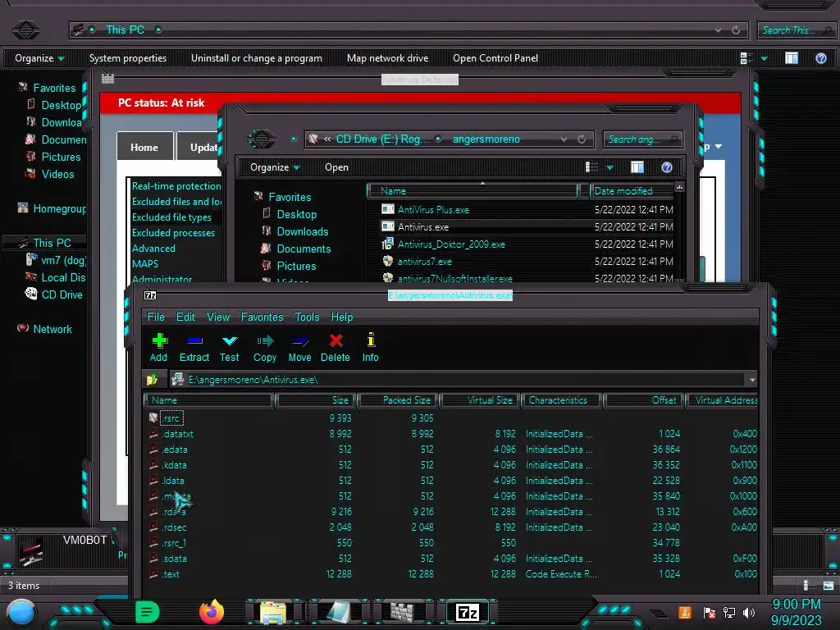Select AntiVirus Plus.exe file
This screenshot has width=840, height=630.
coord(433,210)
